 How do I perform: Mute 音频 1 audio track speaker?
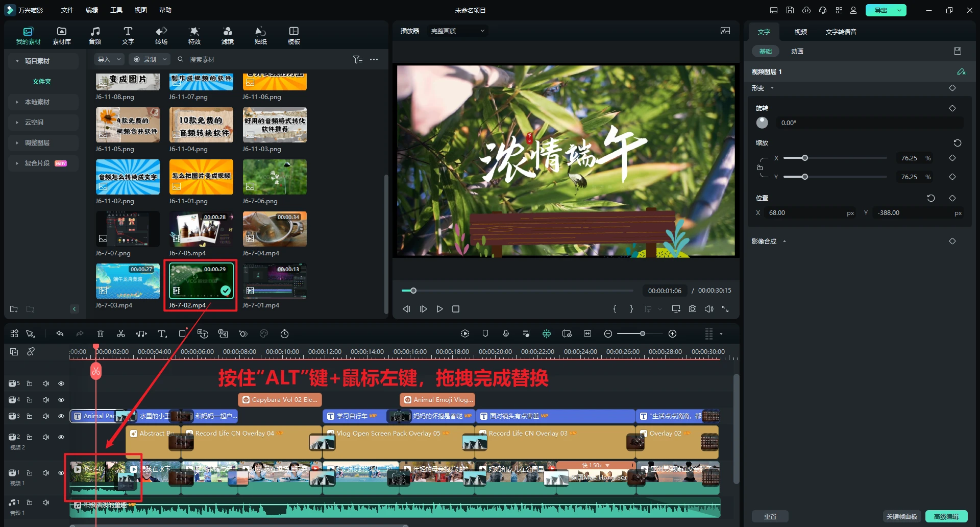tap(46, 502)
